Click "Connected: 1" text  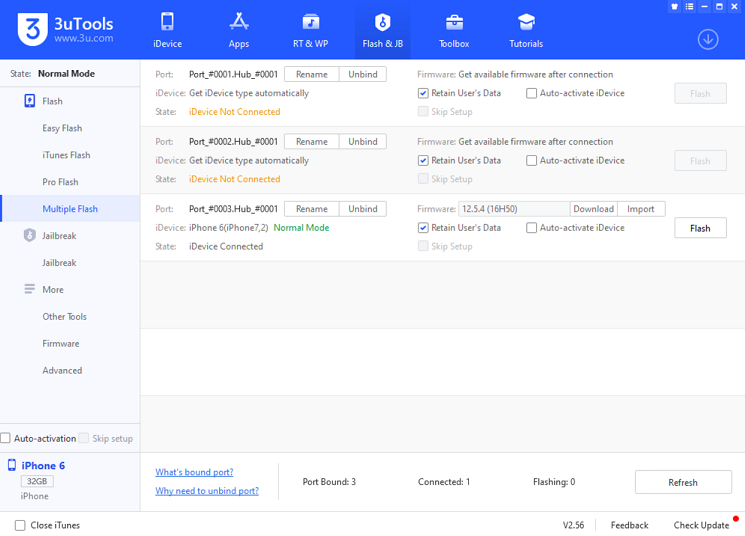tap(444, 481)
